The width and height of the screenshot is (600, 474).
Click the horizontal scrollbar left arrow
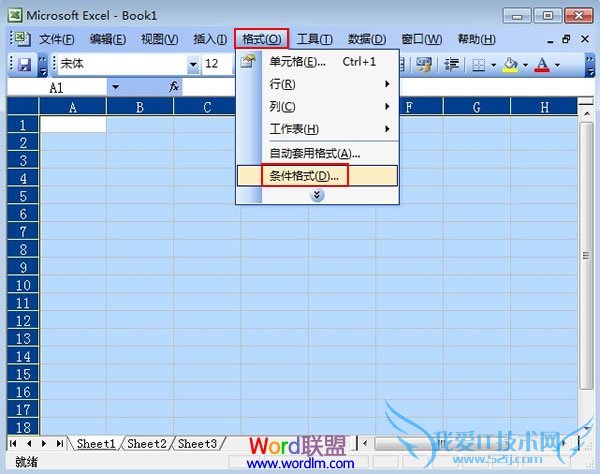pyautogui.click(x=365, y=444)
